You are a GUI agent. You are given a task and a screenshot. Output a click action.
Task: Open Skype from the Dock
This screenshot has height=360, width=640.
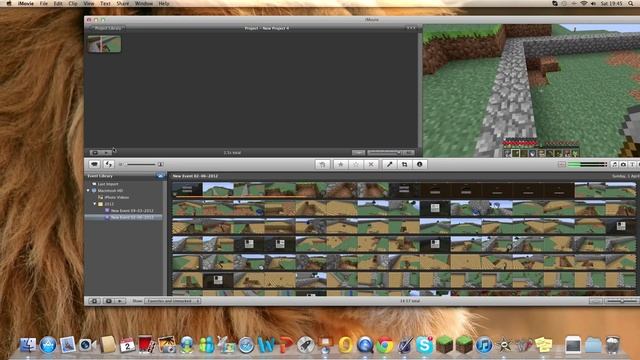tap(424, 345)
